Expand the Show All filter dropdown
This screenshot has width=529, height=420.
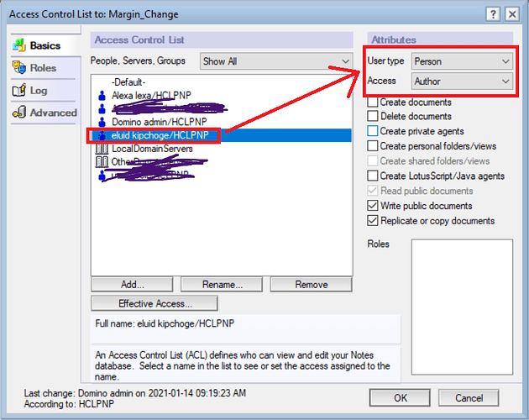point(275,61)
